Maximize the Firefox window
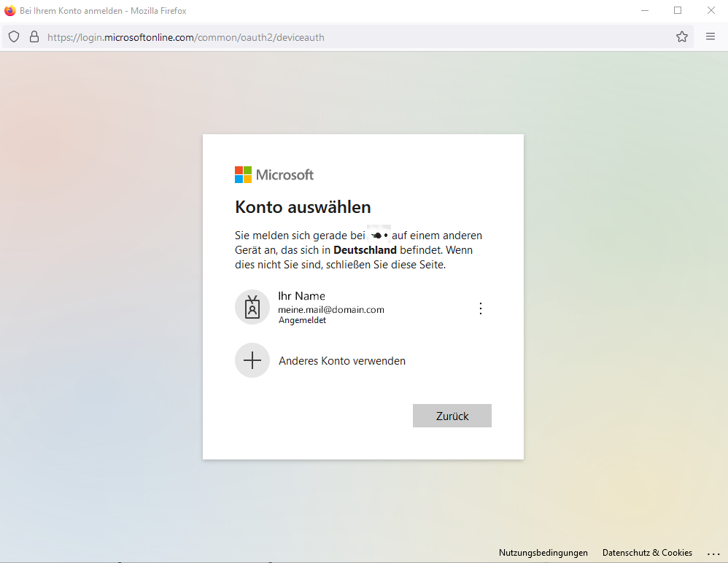This screenshot has width=728, height=563. point(677,10)
